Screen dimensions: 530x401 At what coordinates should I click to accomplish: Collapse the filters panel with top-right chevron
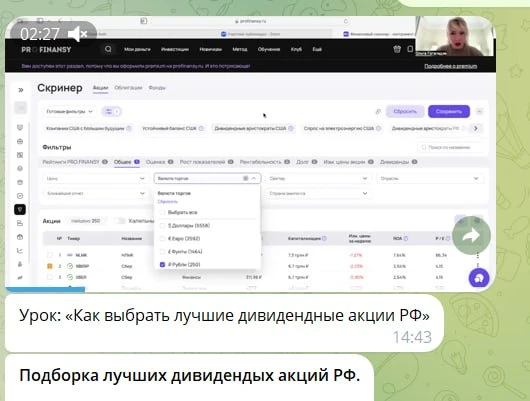coord(479,111)
